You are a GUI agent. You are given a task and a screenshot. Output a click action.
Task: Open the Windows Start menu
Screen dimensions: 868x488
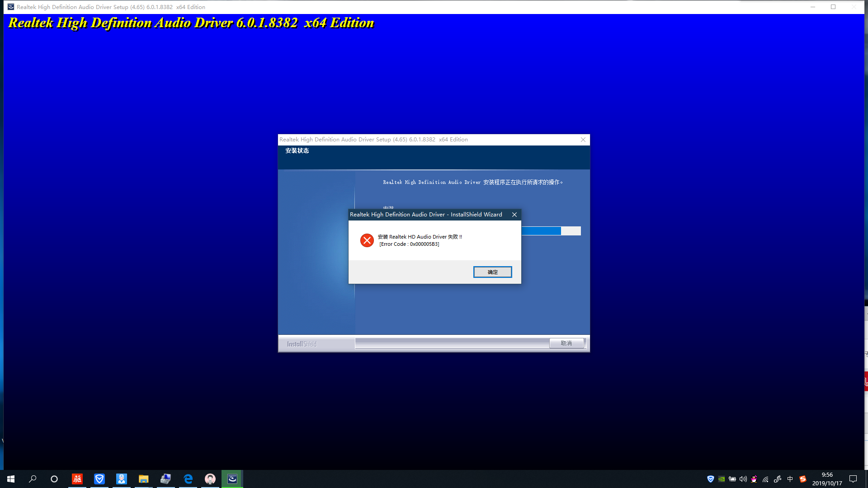click(x=11, y=479)
